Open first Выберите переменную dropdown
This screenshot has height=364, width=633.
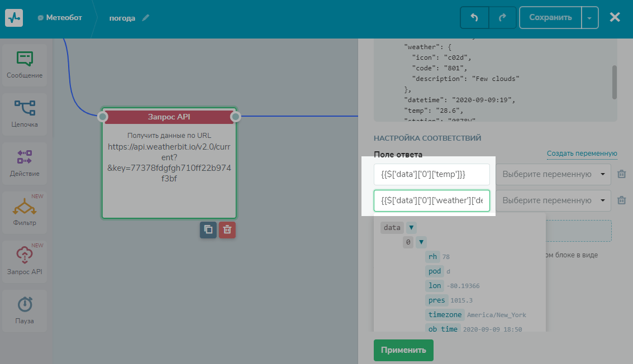pos(553,174)
